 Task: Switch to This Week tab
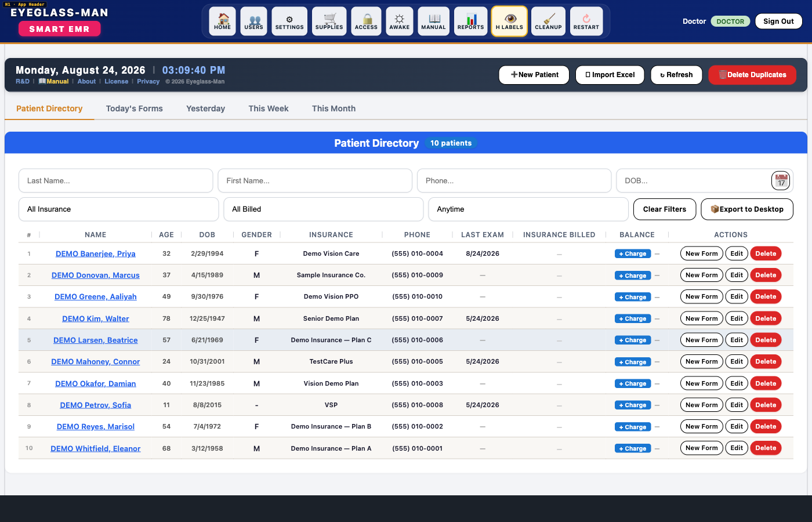(x=269, y=108)
